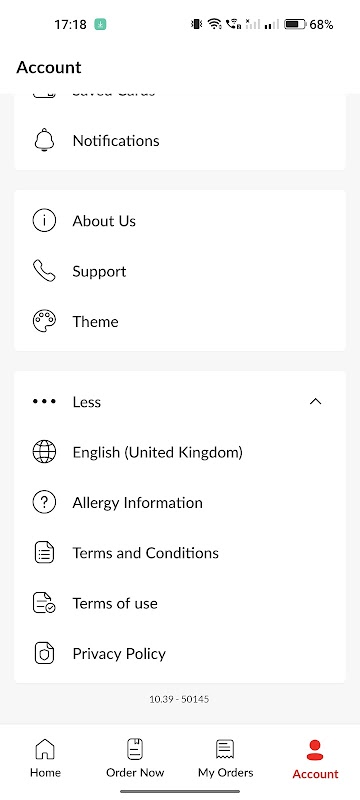Tap the globe language icon
360x800 pixels.
click(x=44, y=452)
